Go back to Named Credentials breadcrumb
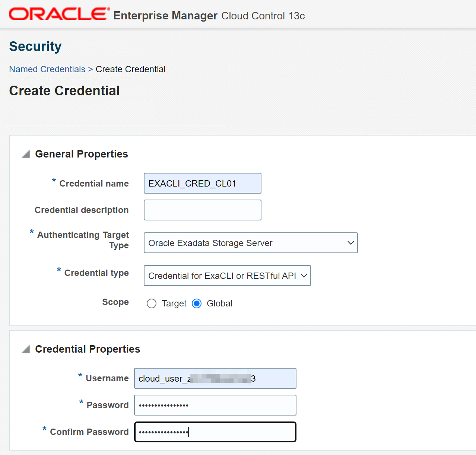The width and height of the screenshot is (476, 455). [47, 69]
